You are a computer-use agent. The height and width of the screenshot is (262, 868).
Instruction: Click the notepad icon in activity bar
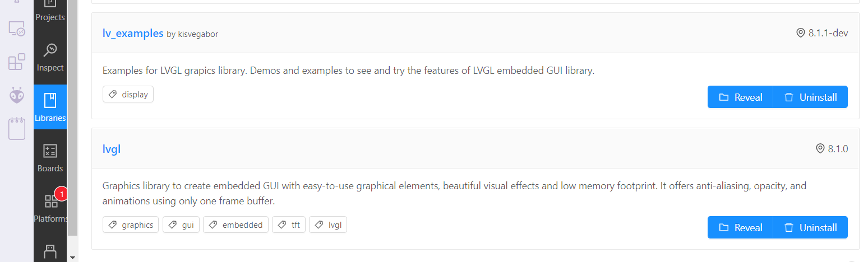pos(17,129)
